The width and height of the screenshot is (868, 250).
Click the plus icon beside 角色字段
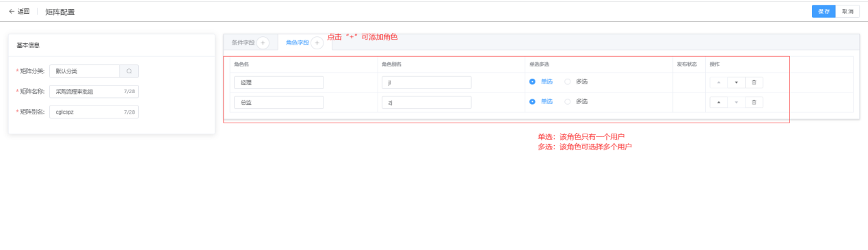tap(317, 42)
